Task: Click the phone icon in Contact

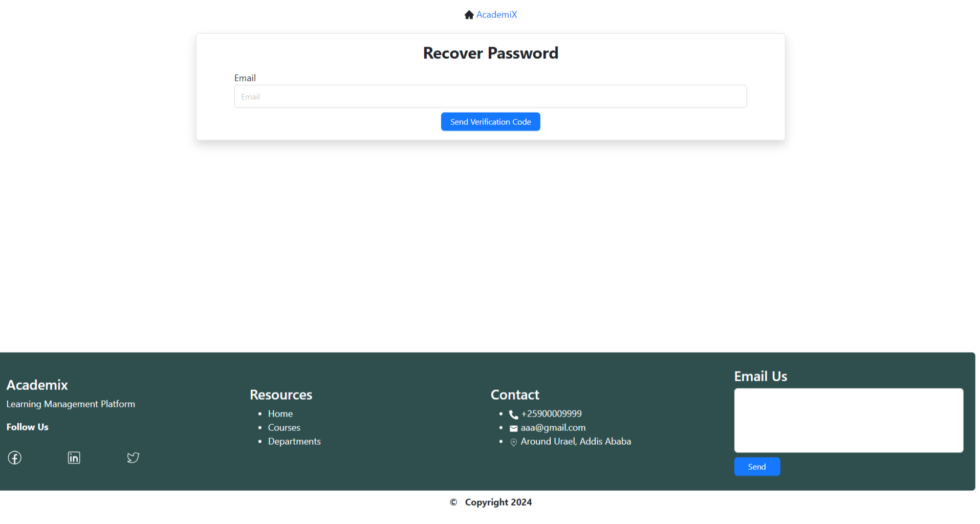Action: [x=513, y=414]
